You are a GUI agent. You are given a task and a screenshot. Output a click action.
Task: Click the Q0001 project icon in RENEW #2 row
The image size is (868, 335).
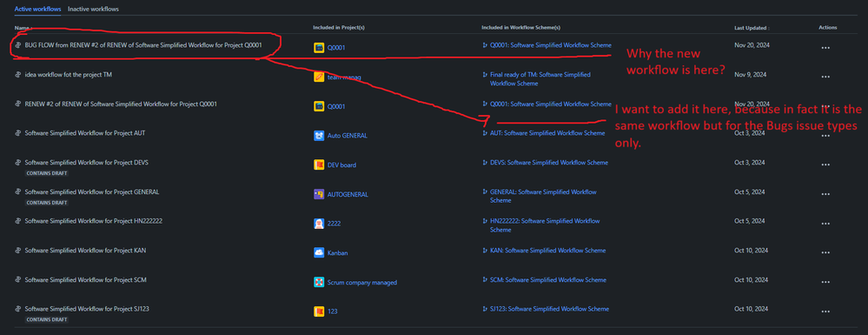click(x=318, y=106)
